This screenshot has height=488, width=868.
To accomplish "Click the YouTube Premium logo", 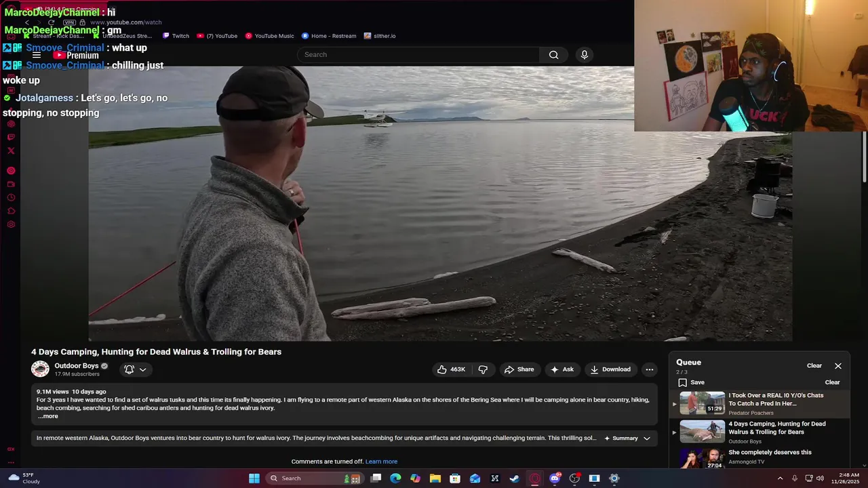I will 76,56.
